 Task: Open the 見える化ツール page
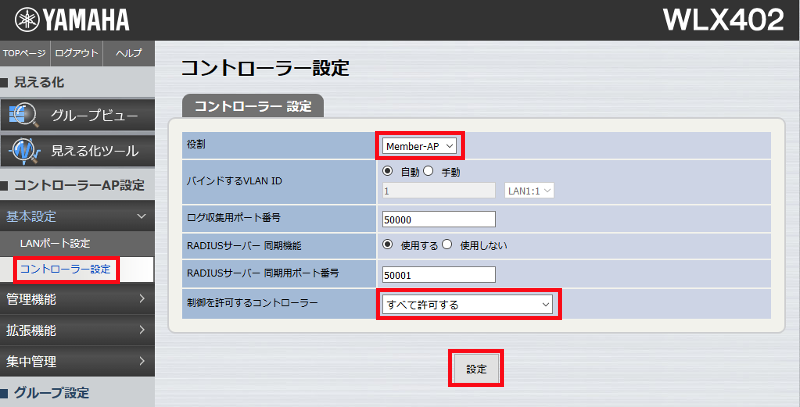point(77,151)
